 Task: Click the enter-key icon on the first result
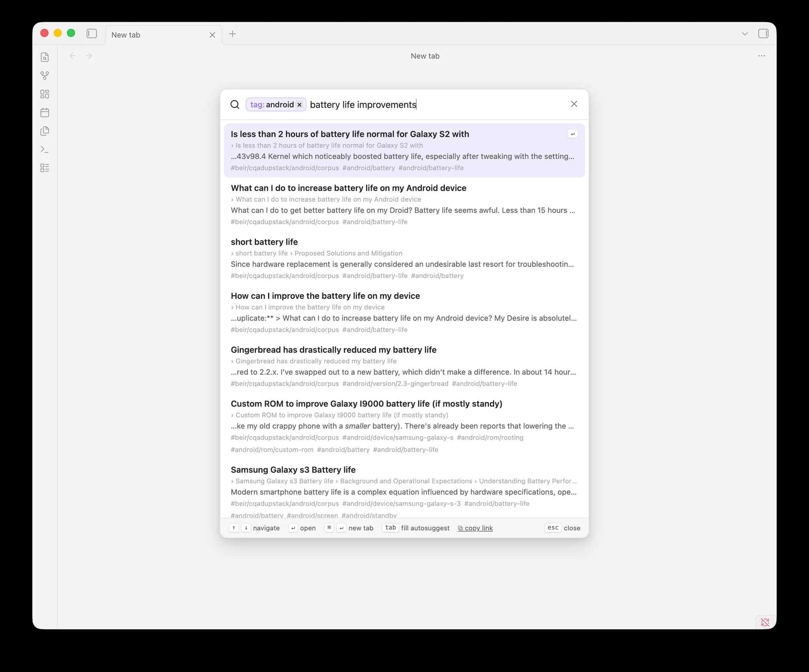coord(572,134)
